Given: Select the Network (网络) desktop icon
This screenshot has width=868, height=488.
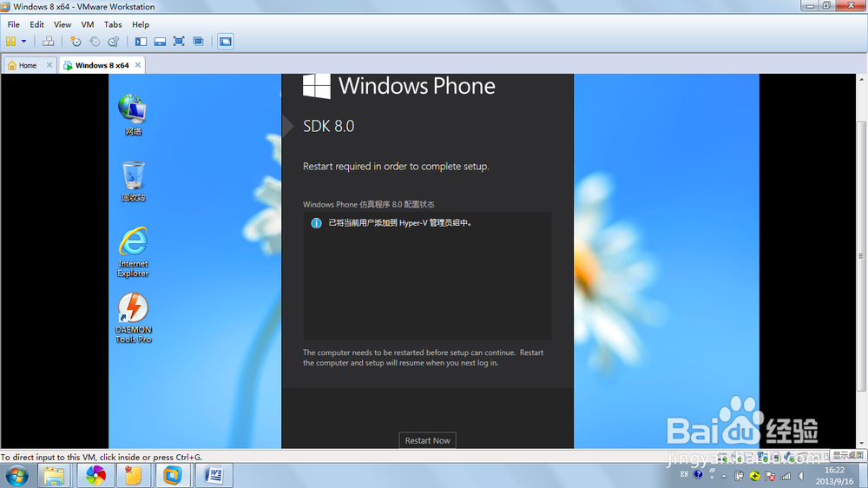Looking at the screenshot, I should [133, 115].
